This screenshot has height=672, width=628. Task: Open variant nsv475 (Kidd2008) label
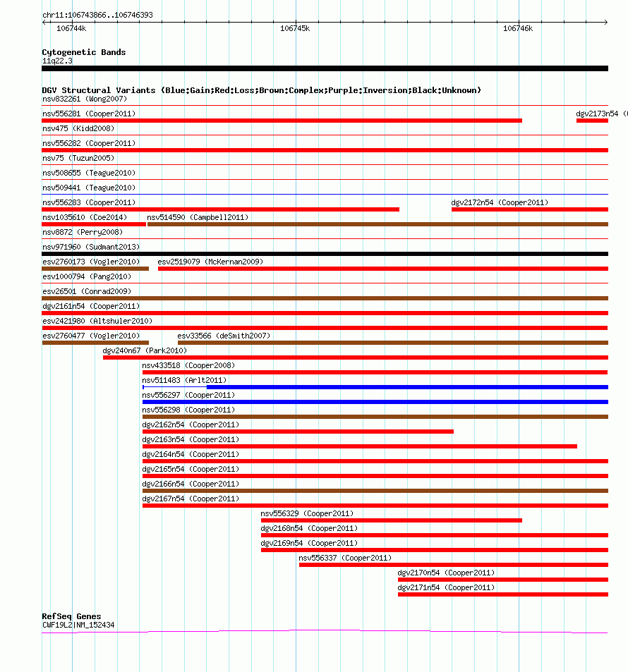(x=78, y=128)
